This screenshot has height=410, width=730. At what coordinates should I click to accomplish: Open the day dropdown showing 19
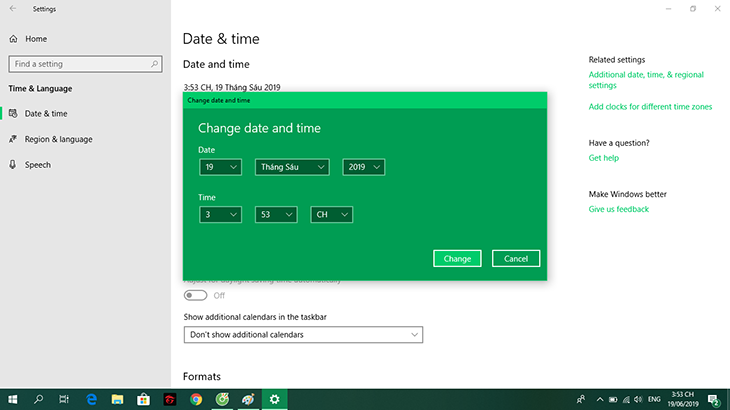220,167
